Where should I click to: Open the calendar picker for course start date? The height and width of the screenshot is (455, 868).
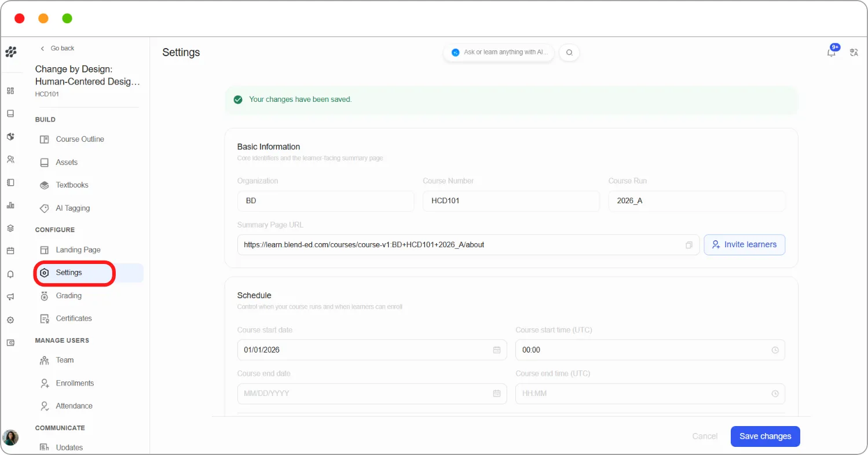(497, 350)
